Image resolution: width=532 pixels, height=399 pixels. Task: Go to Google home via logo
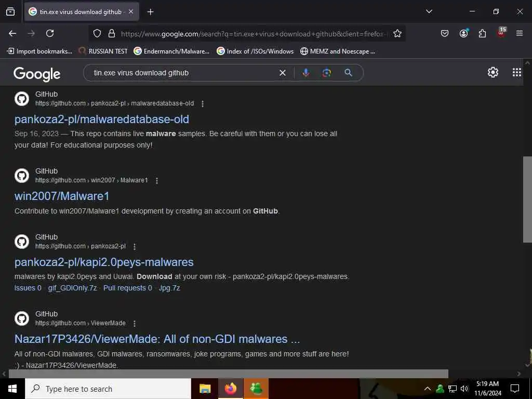coord(37,74)
